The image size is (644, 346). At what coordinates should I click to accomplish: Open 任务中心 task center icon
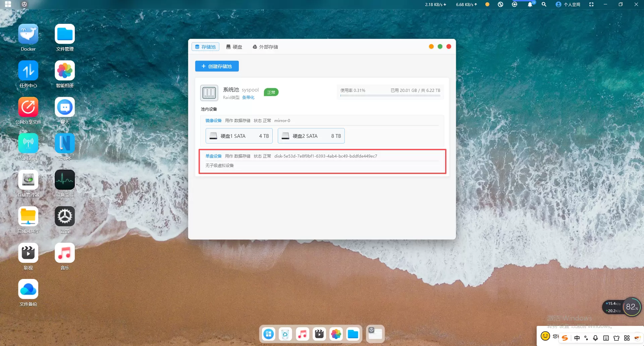point(28,71)
